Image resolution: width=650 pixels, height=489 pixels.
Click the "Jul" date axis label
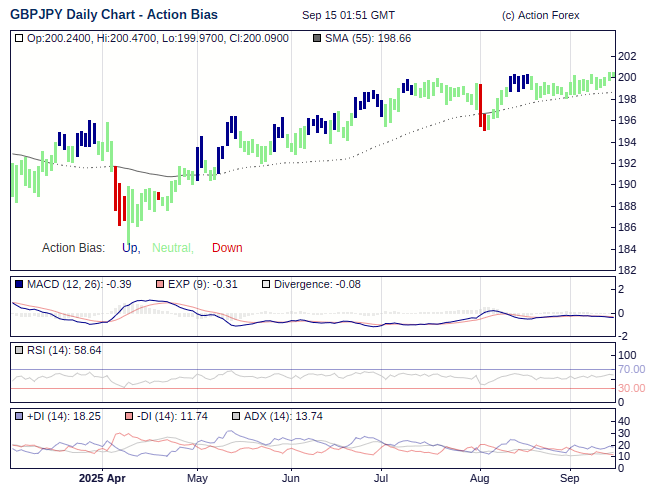381,478
